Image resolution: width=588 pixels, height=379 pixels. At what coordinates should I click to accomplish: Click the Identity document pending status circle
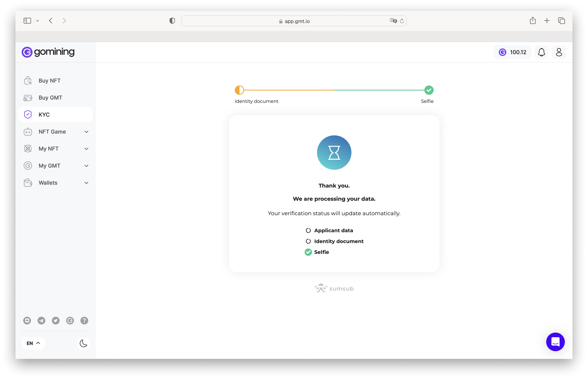[x=308, y=241]
